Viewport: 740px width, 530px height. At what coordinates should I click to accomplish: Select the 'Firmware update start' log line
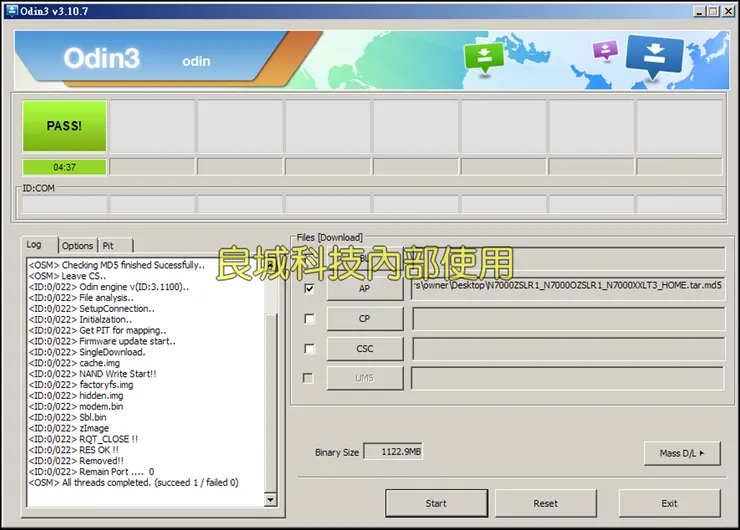[102, 341]
